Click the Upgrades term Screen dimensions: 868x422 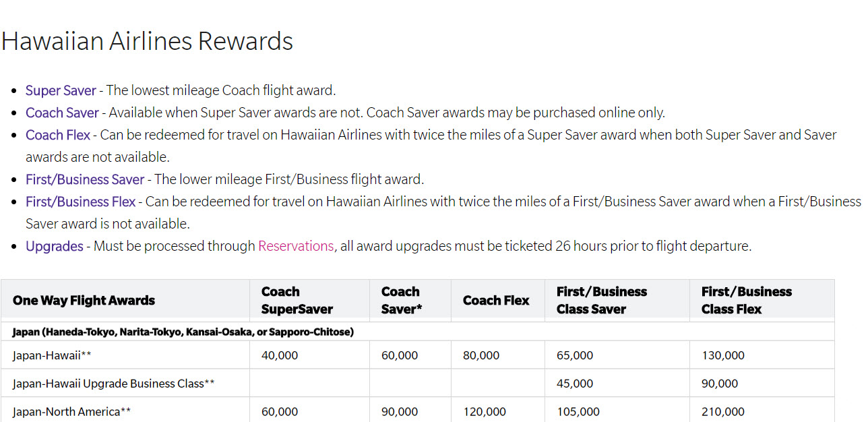click(x=55, y=246)
